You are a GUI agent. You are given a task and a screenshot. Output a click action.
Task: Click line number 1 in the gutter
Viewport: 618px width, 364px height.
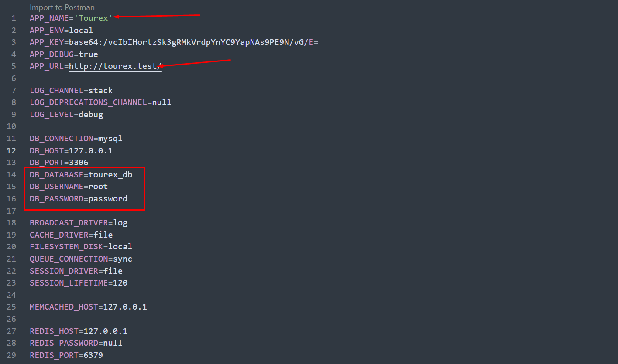click(14, 18)
